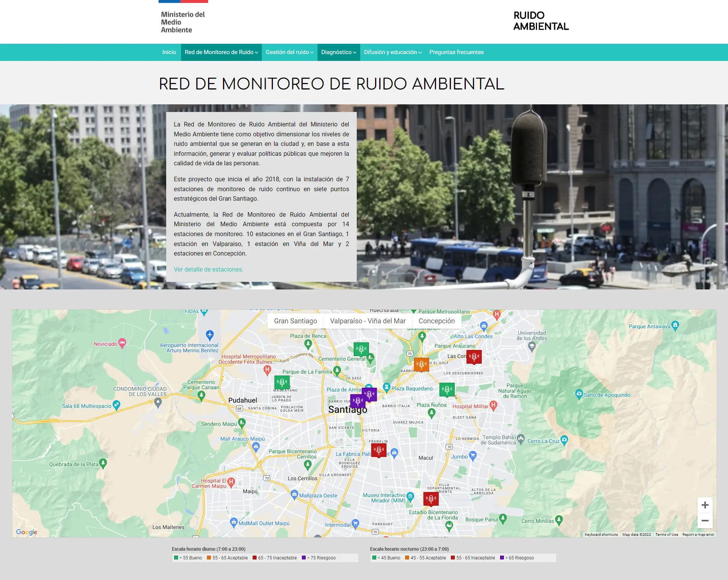Screen dimensions: 728x580
Task: Click the green noise station near Cementerio General
Action: tap(361, 349)
